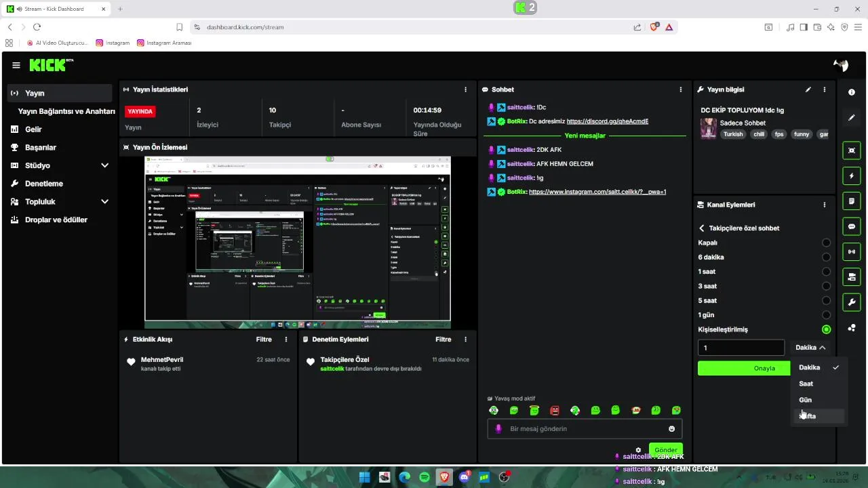
Task: Open OBS Studio from the taskbar
Action: pyautogui.click(x=504, y=477)
